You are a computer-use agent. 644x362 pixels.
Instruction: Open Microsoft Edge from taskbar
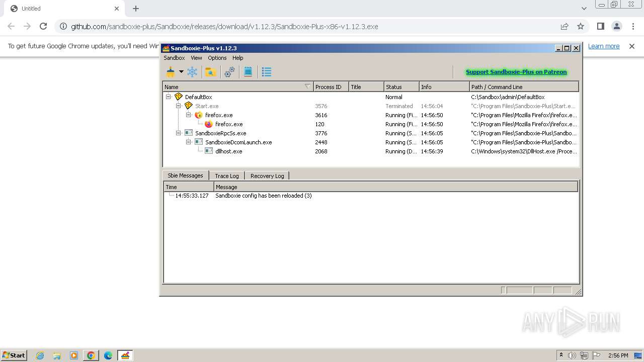(x=108, y=355)
